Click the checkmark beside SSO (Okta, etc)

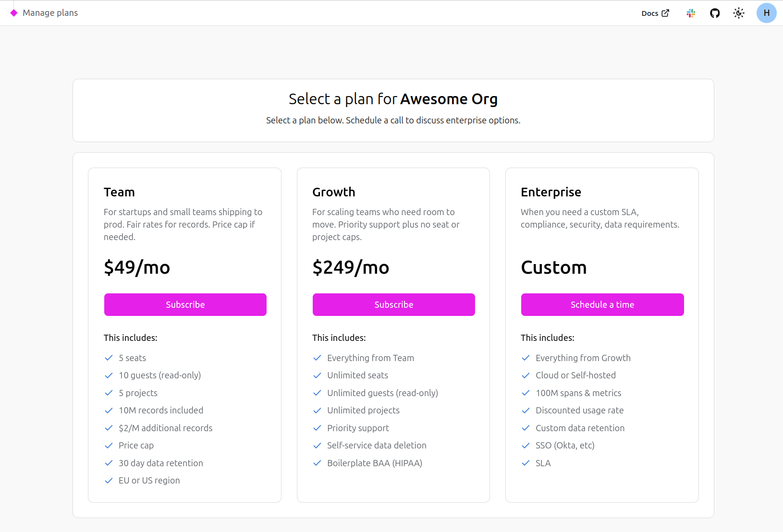(x=526, y=446)
